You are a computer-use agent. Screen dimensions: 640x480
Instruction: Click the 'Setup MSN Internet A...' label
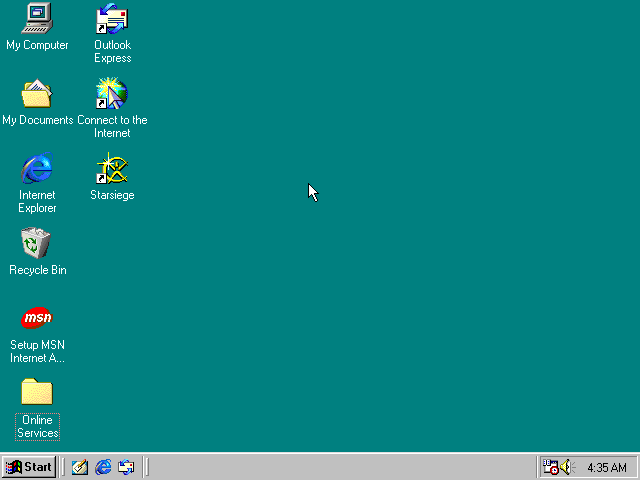click(37, 351)
